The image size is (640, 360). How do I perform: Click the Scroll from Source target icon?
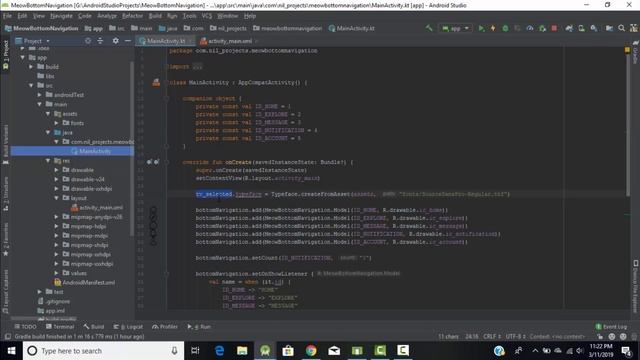coord(88,41)
